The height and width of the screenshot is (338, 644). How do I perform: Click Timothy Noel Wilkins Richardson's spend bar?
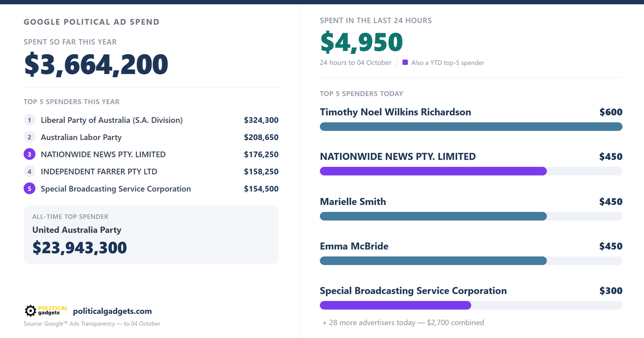pos(471,127)
